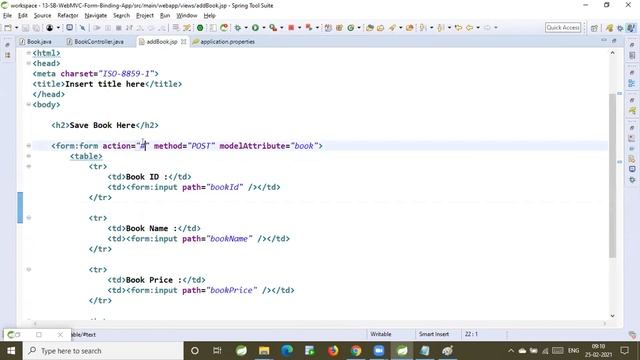Image resolution: width=640 pixels, height=360 pixels.
Task: Click the New Java Package icon
Action: 339,28
